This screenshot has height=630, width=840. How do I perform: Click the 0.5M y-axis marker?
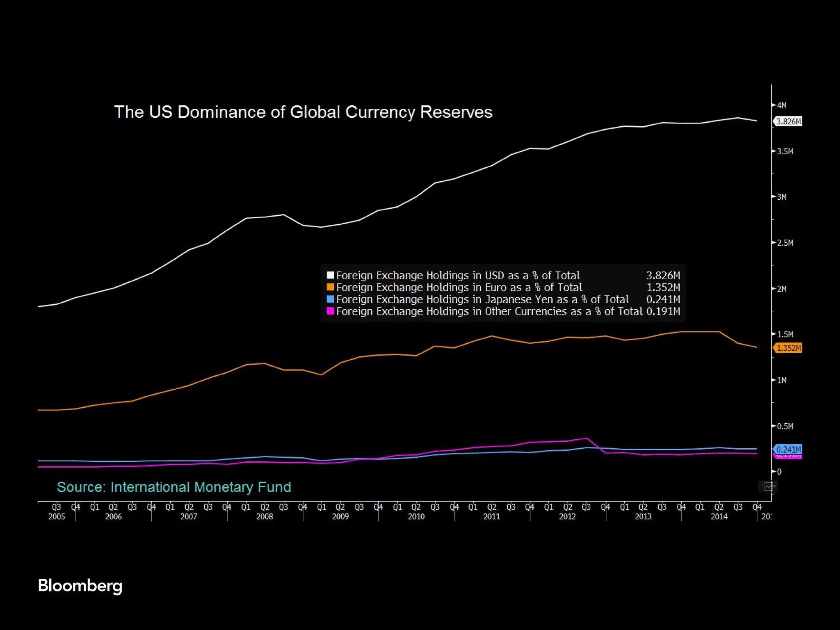785,426
